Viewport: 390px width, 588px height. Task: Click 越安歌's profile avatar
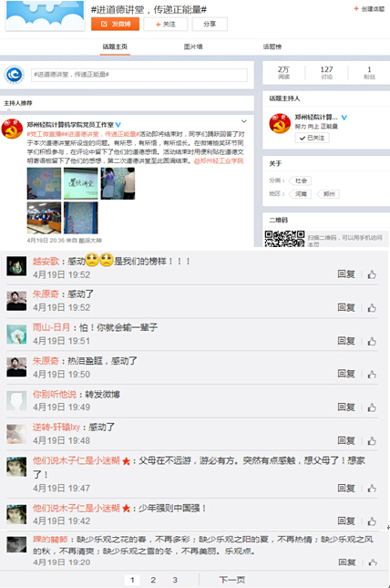(16, 266)
